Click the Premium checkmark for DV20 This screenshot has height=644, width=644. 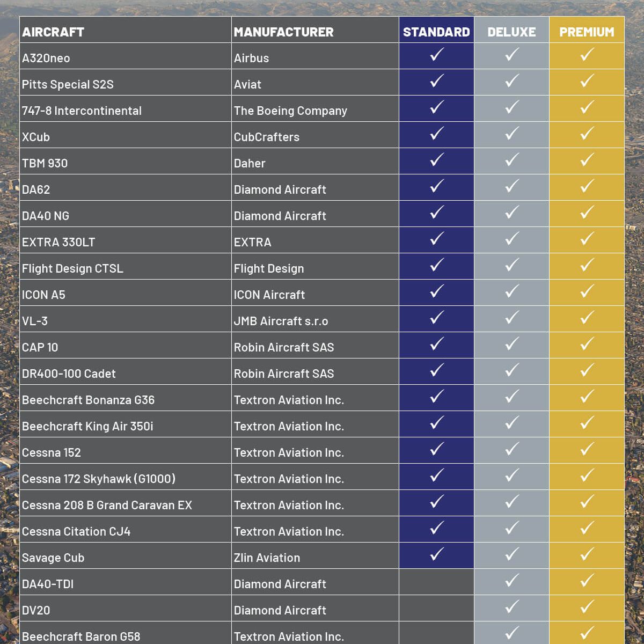(587, 607)
